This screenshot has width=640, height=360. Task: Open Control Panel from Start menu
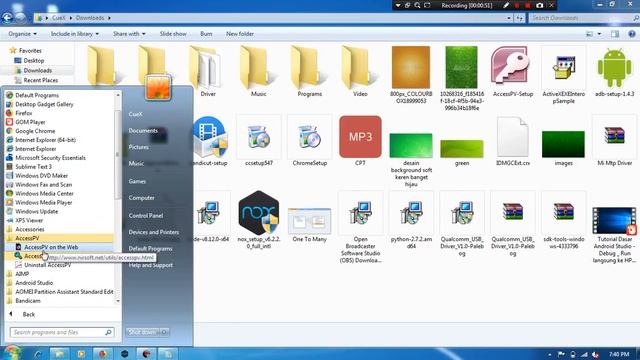coord(146,216)
